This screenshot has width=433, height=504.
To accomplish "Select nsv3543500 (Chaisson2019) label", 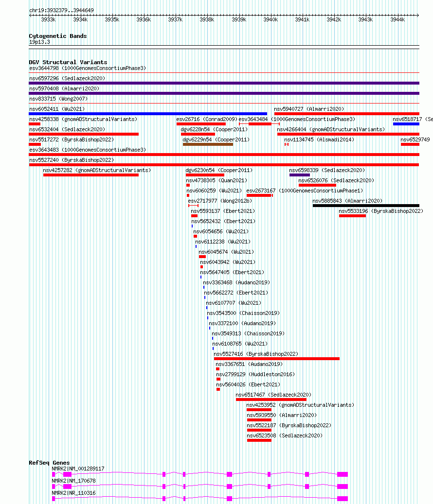I will coord(243,313).
